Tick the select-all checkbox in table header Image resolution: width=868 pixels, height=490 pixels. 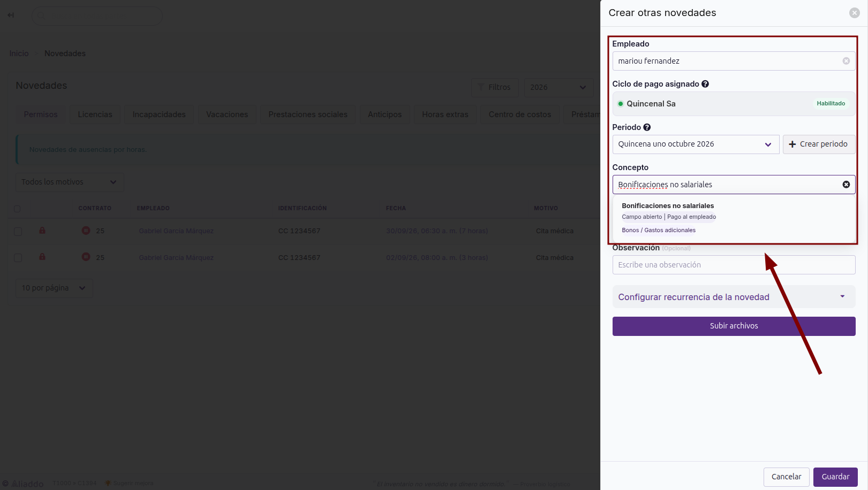[x=17, y=209]
